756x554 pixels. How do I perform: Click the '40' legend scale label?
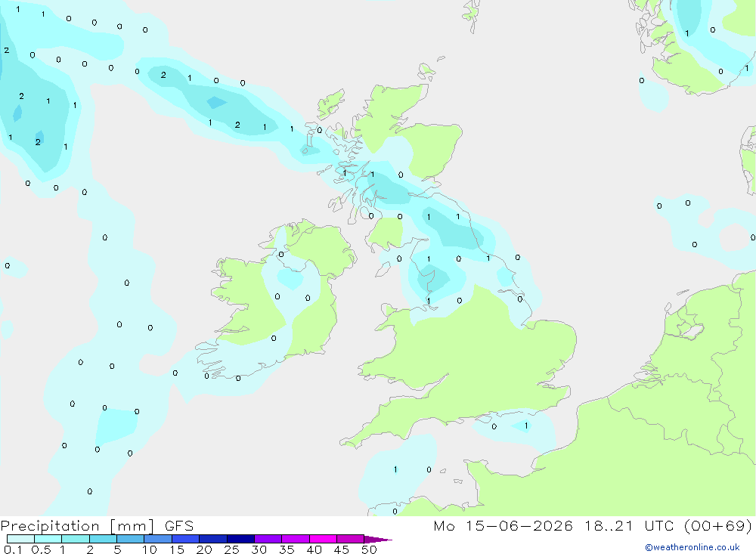click(314, 549)
